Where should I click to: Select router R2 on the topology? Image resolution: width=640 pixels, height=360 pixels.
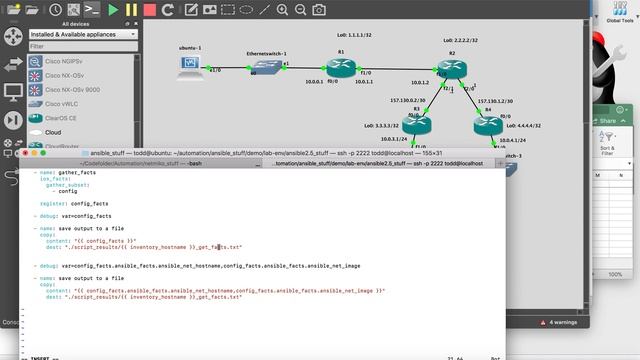coord(452,69)
